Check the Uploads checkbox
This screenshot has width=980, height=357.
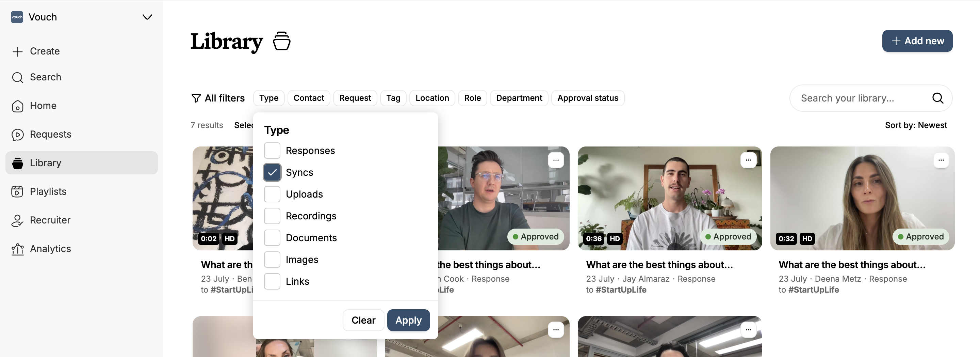tap(272, 194)
